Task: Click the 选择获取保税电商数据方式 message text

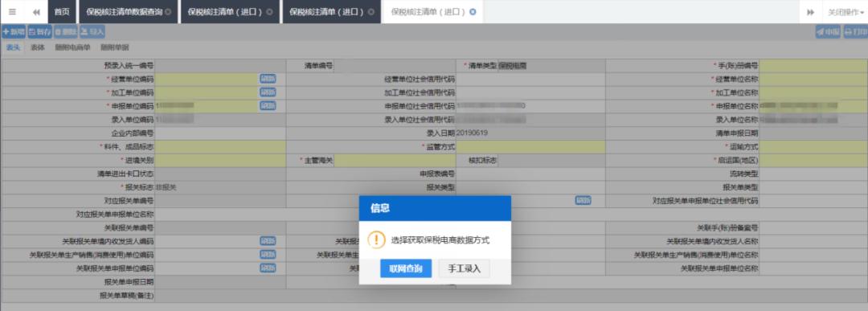Action: pos(440,240)
